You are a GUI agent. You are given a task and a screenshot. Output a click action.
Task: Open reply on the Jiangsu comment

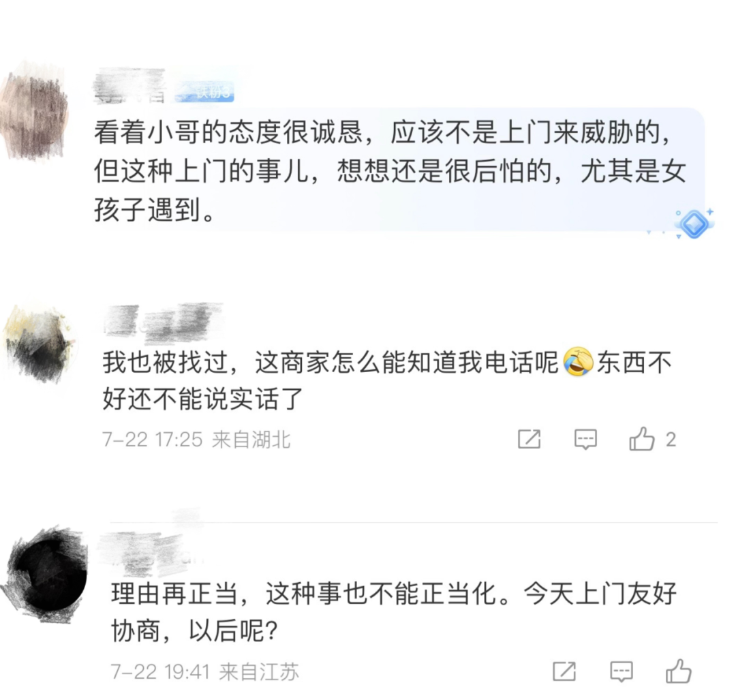(x=621, y=671)
